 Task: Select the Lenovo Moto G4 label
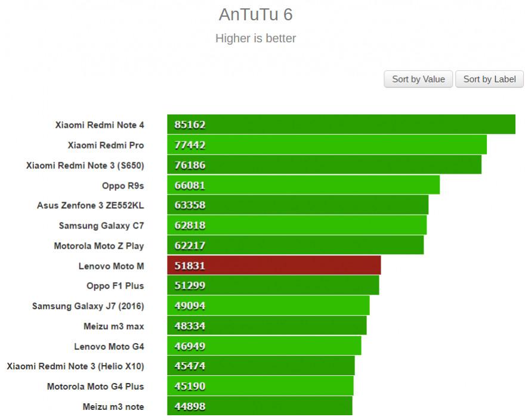pos(109,346)
